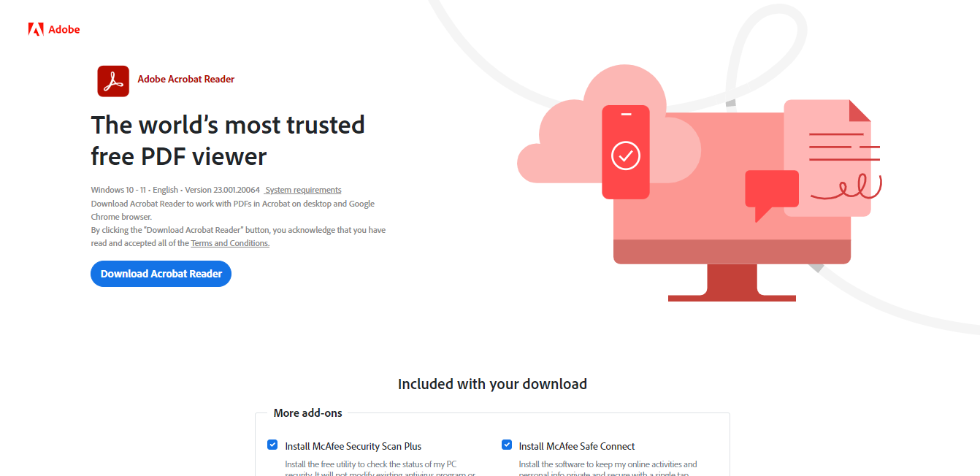The image size is (980, 476).
Task: Open the Terms and Conditions link
Action: click(x=230, y=243)
